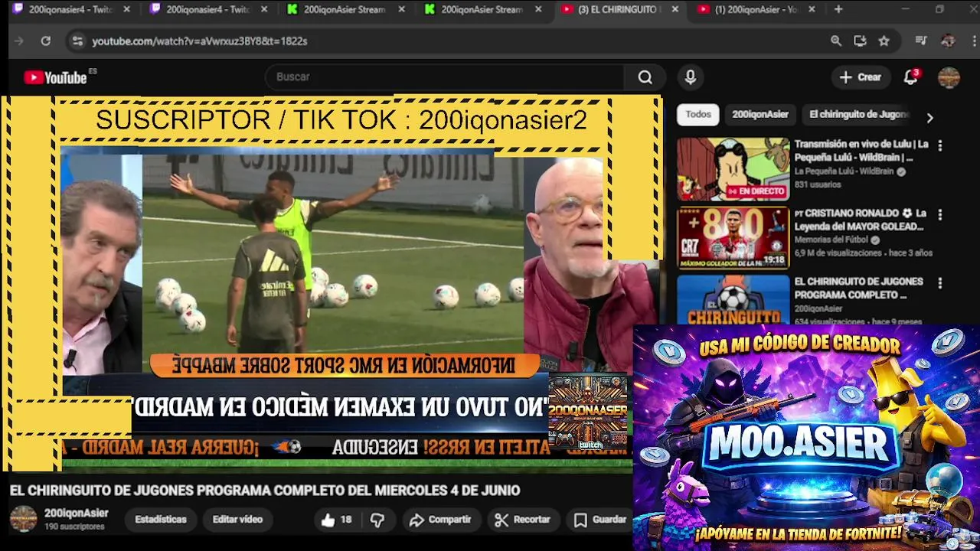Open a new browser tab with plus
The height and width of the screenshot is (551, 980).
[x=838, y=9]
